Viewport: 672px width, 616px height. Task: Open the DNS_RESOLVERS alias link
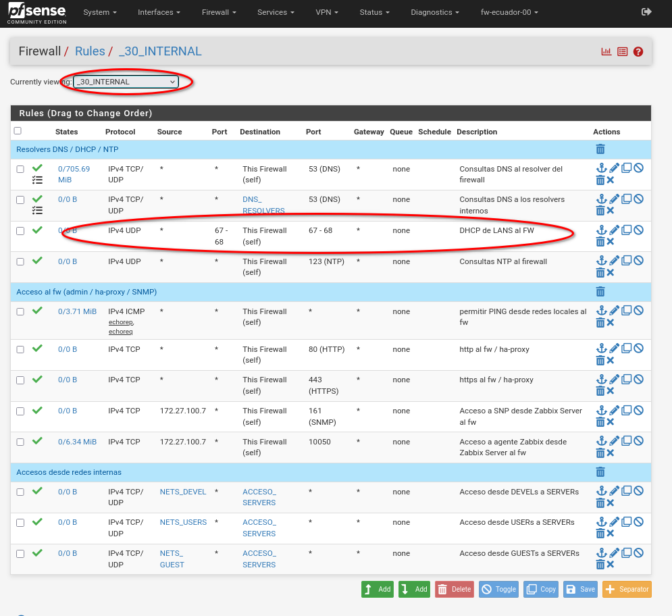[263, 205]
